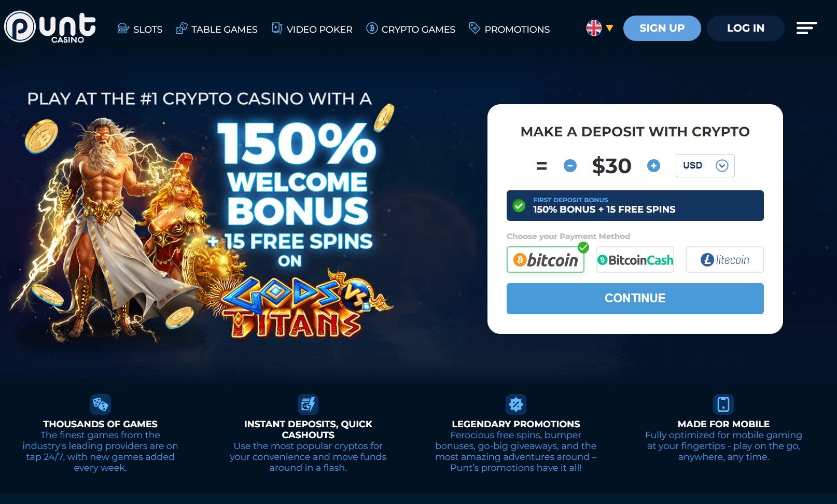Image resolution: width=837 pixels, height=504 pixels.
Task: Click the Made for Mobile phone icon
Action: [x=723, y=404]
